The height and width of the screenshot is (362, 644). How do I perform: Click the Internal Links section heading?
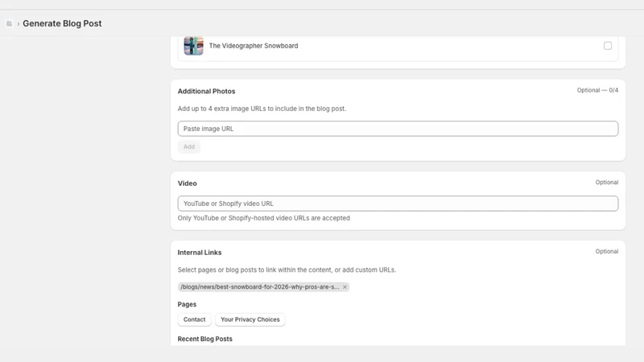pos(199,253)
